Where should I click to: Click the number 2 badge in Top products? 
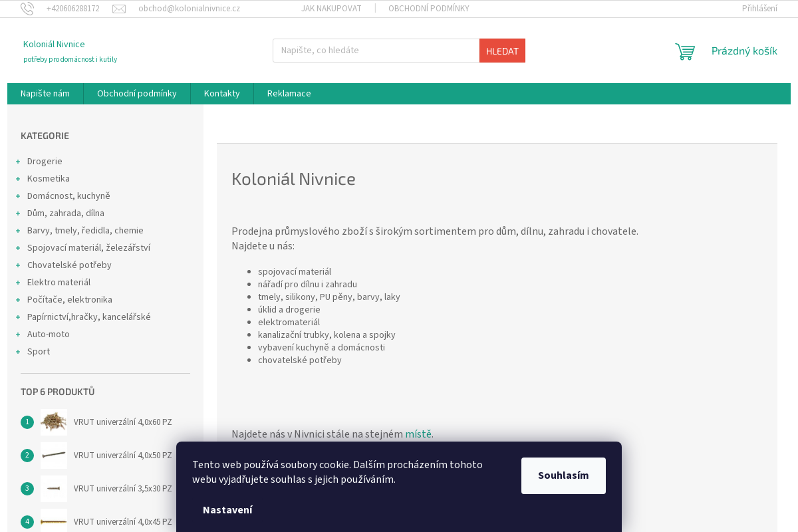27,455
